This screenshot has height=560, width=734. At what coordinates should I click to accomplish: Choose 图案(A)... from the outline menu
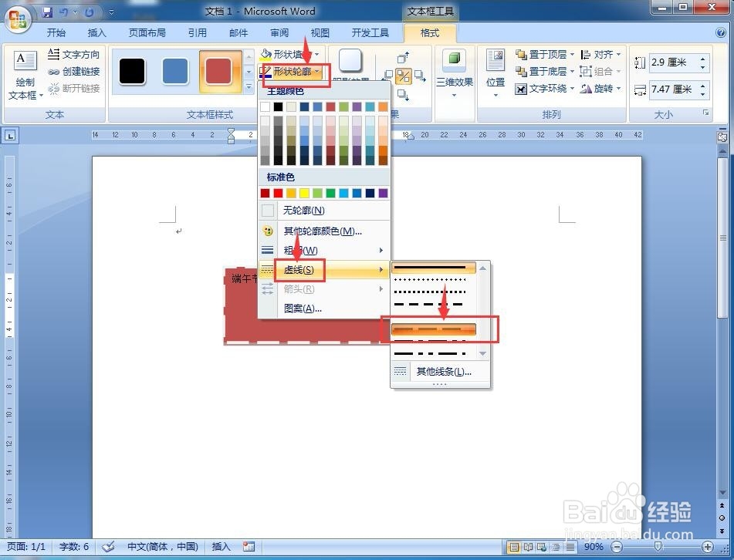point(323,309)
